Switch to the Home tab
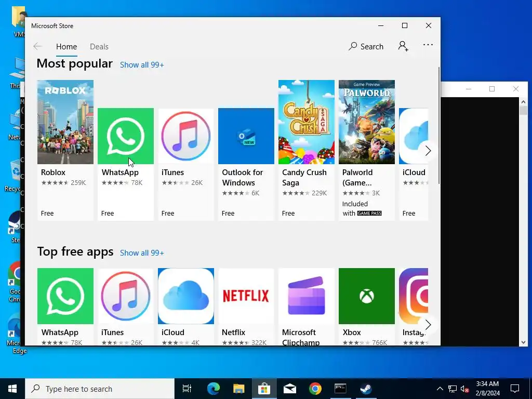 [x=66, y=46]
